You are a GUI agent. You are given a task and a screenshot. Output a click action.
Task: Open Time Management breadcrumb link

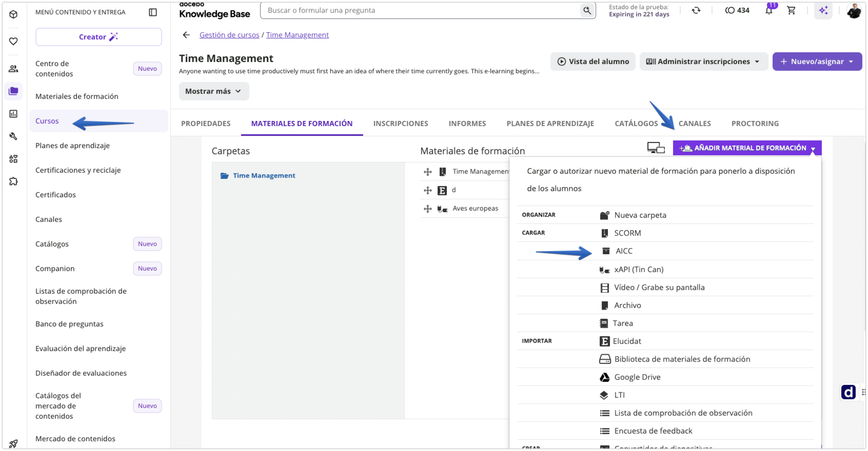[297, 35]
